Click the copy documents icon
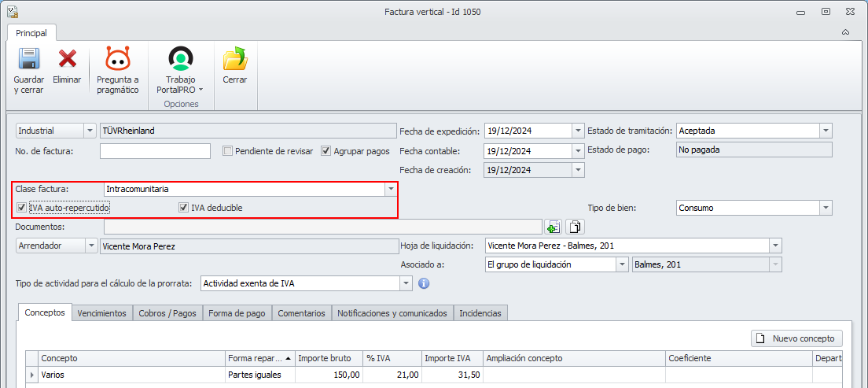The width and height of the screenshot is (868, 388). [x=576, y=226]
